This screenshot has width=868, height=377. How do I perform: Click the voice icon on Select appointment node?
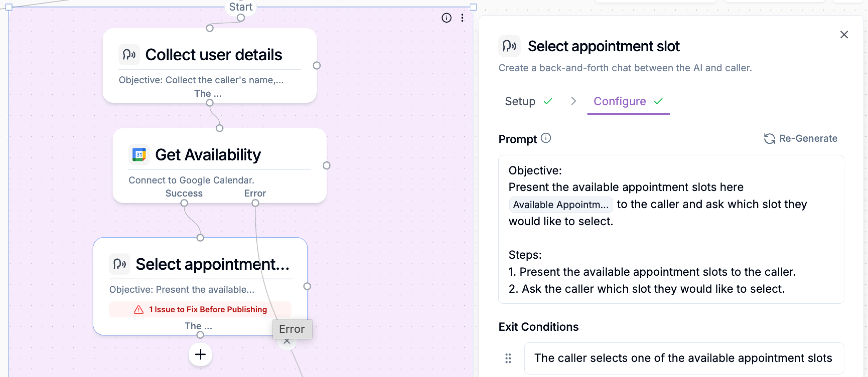(120, 264)
